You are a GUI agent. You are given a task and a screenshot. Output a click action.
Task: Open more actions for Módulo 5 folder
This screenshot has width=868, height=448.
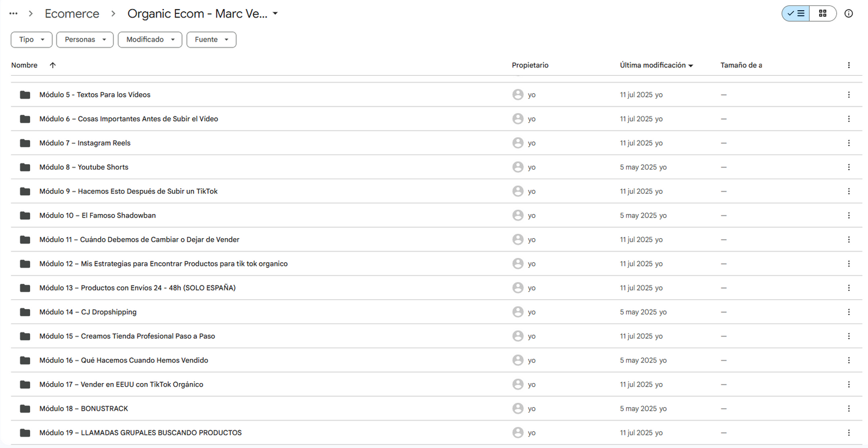[x=849, y=95]
